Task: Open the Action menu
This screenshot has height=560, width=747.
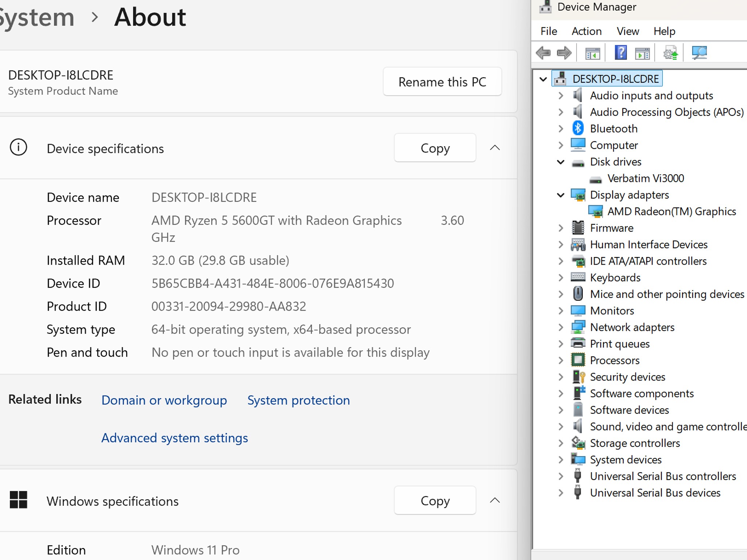Action: (586, 31)
